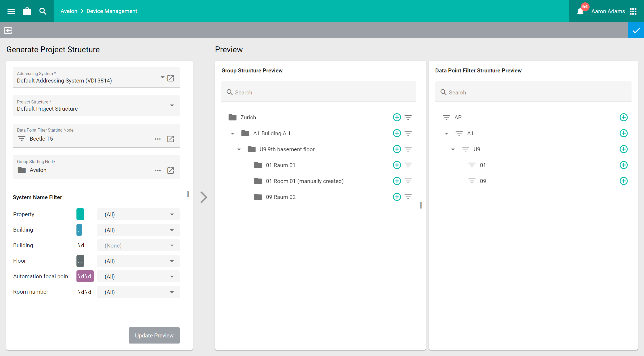The height and width of the screenshot is (356, 644).
Task: Select the 09 Raum 02 tree item
Action: point(281,197)
